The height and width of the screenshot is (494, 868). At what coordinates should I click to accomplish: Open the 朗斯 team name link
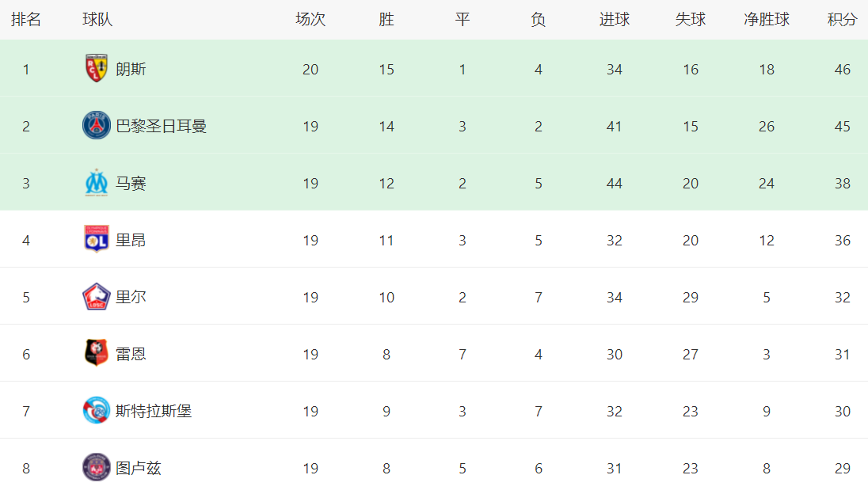(131, 69)
